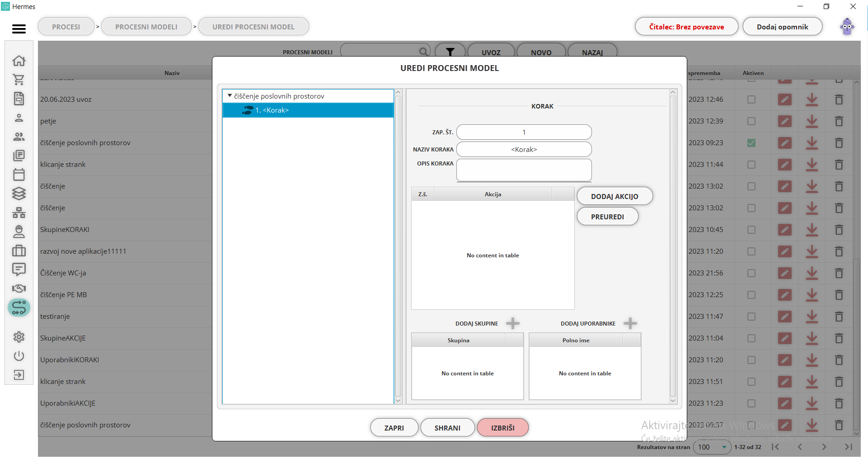Open UREDI PROCESNI MODEL breadcrumb
This screenshot has width=868, height=464.
click(x=253, y=27)
